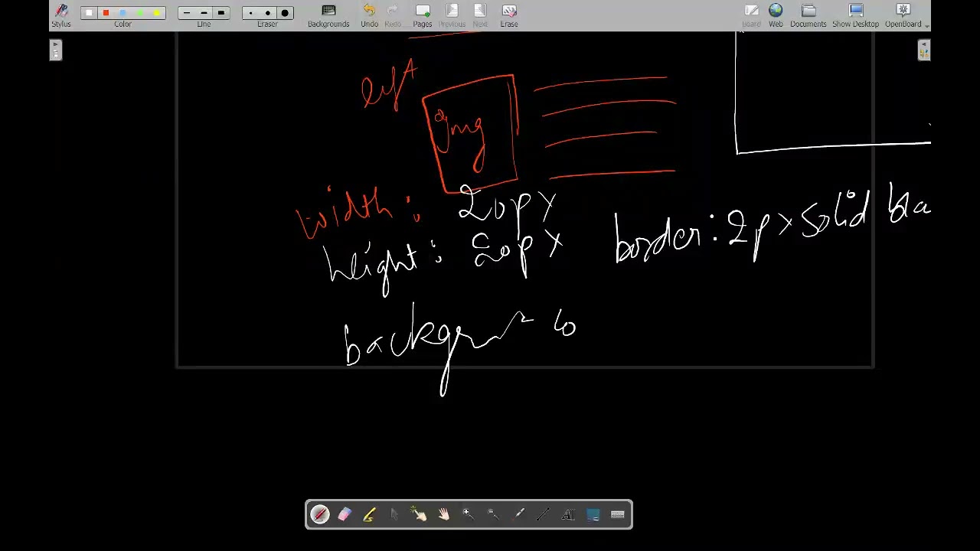Click the Erase page button

pyautogui.click(x=509, y=15)
